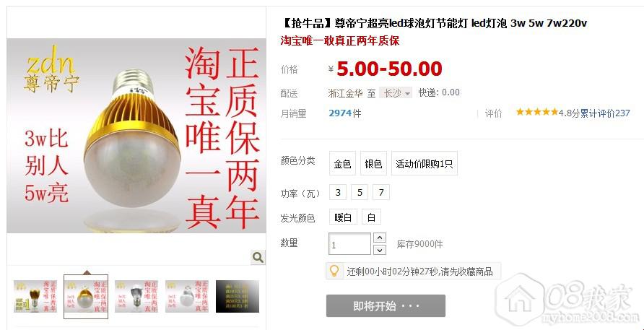
Task: Select the 金色 color option
Action: pyautogui.click(x=342, y=164)
